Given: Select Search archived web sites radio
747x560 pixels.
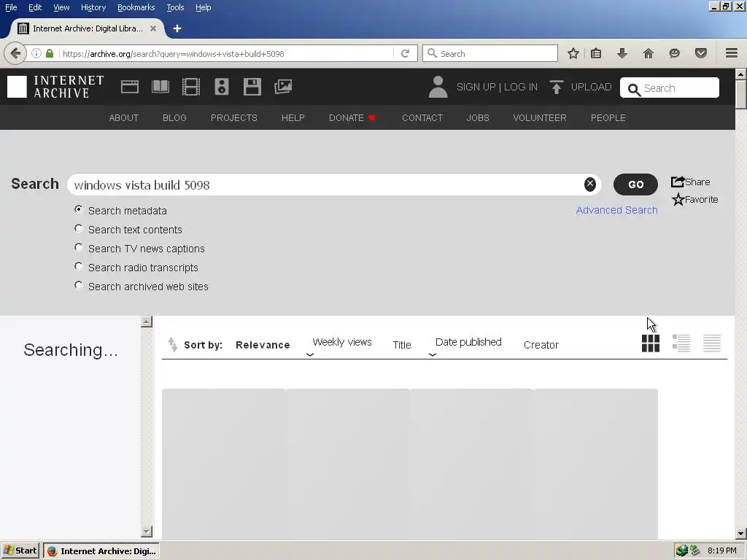Looking at the screenshot, I should point(79,285).
